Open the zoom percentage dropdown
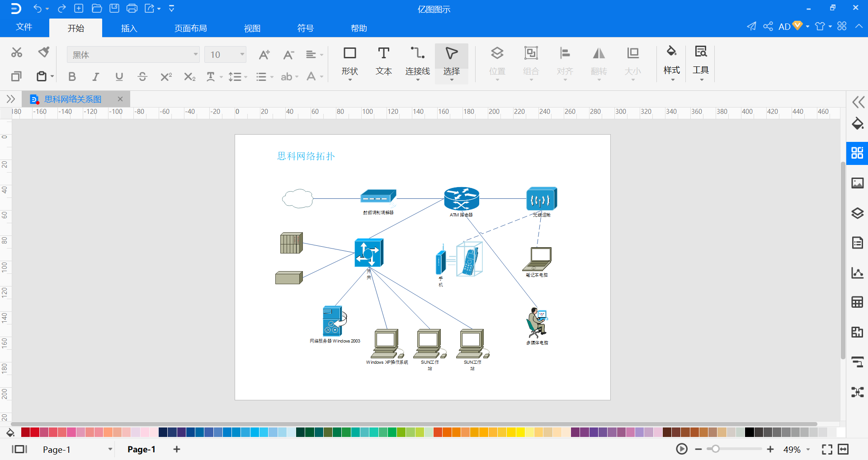The height and width of the screenshot is (460, 868). [x=808, y=450]
